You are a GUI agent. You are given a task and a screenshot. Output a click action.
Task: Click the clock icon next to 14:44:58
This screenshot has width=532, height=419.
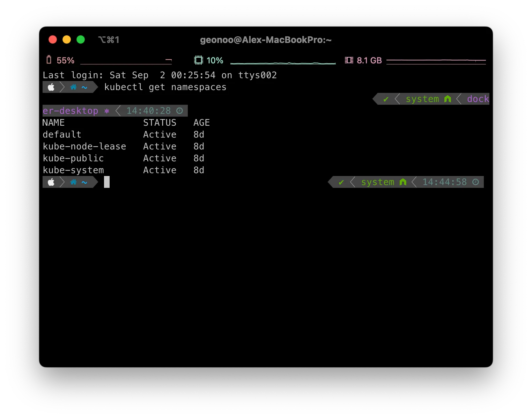(475, 182)
